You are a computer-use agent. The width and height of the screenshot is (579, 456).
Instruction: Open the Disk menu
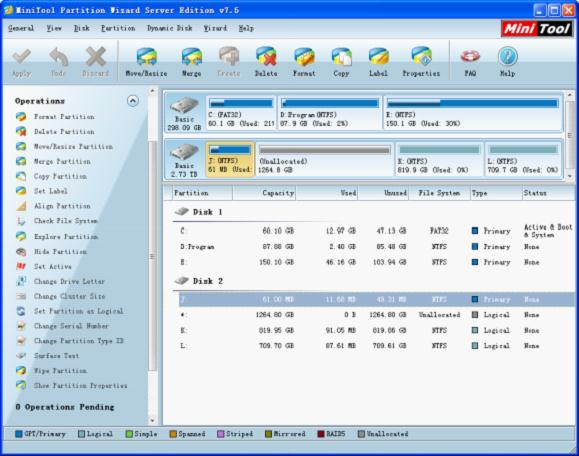click(82, 28)
